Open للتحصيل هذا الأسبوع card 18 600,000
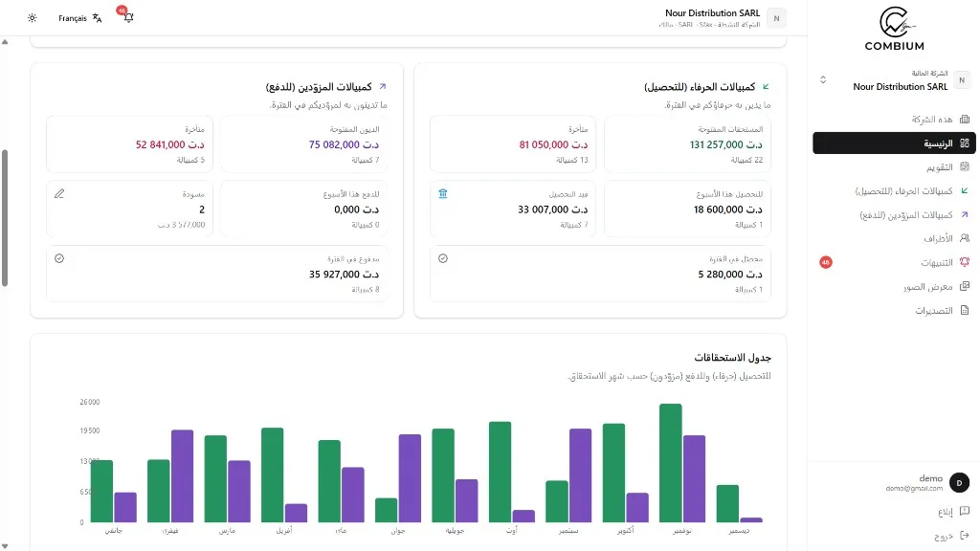The width and height of the screenshot is (980, 551). click(x=687, y=209)
